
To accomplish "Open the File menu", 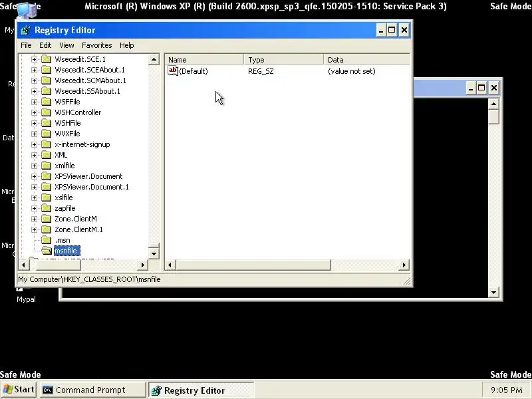I will (26, 45).
